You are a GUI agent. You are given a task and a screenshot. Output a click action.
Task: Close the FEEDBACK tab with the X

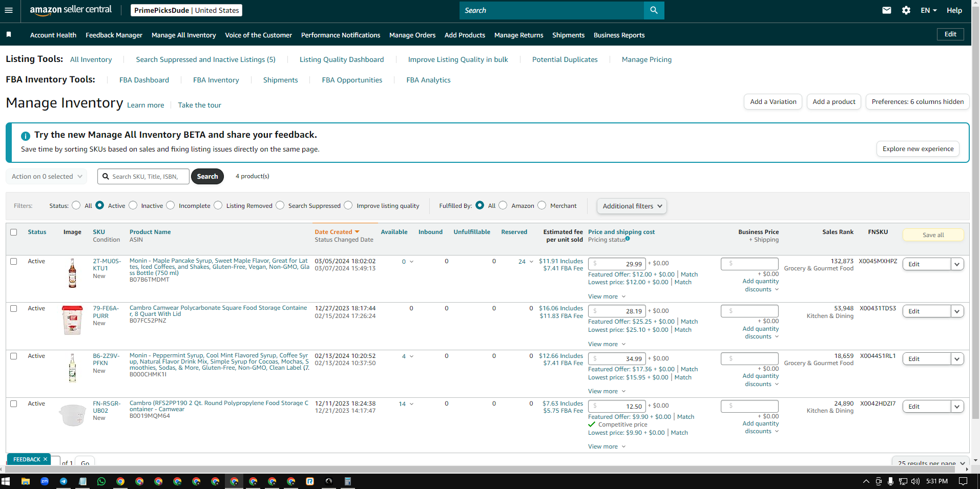45,459
